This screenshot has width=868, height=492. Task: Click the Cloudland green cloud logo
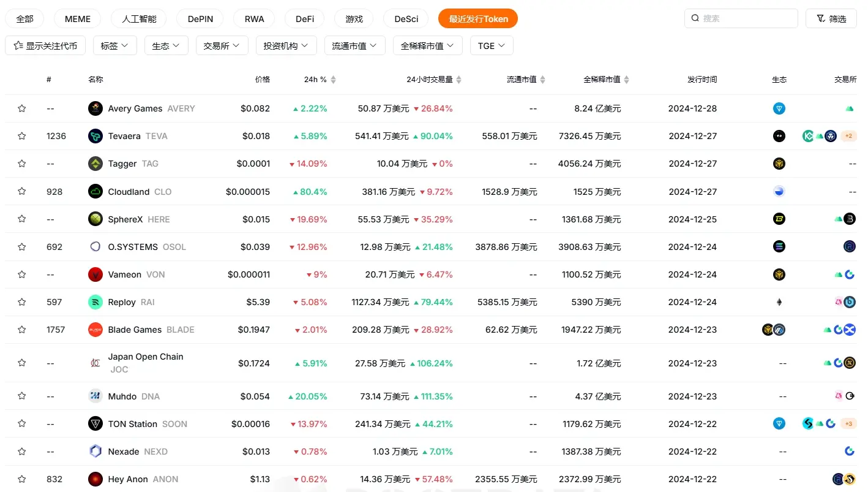pos(95,192)
